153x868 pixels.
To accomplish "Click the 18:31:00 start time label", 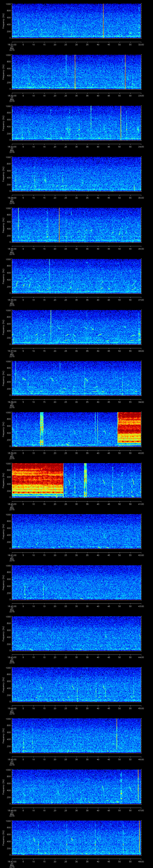I will pos(12,44).
